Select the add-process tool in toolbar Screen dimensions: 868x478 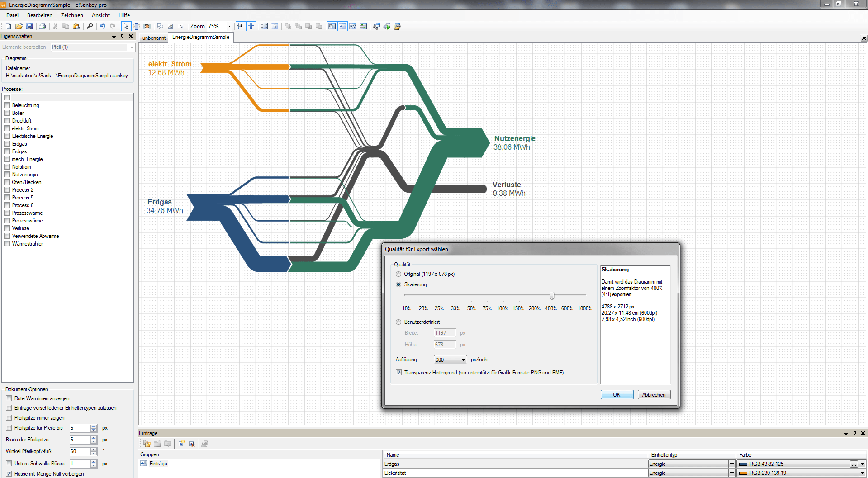[137, 27]
